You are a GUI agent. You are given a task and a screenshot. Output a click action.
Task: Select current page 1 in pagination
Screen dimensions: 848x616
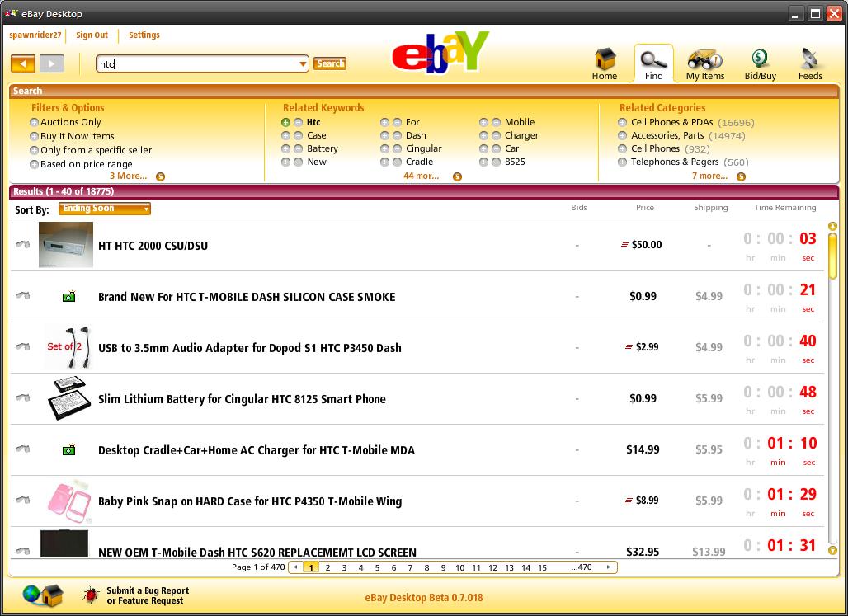pos(311,568)
